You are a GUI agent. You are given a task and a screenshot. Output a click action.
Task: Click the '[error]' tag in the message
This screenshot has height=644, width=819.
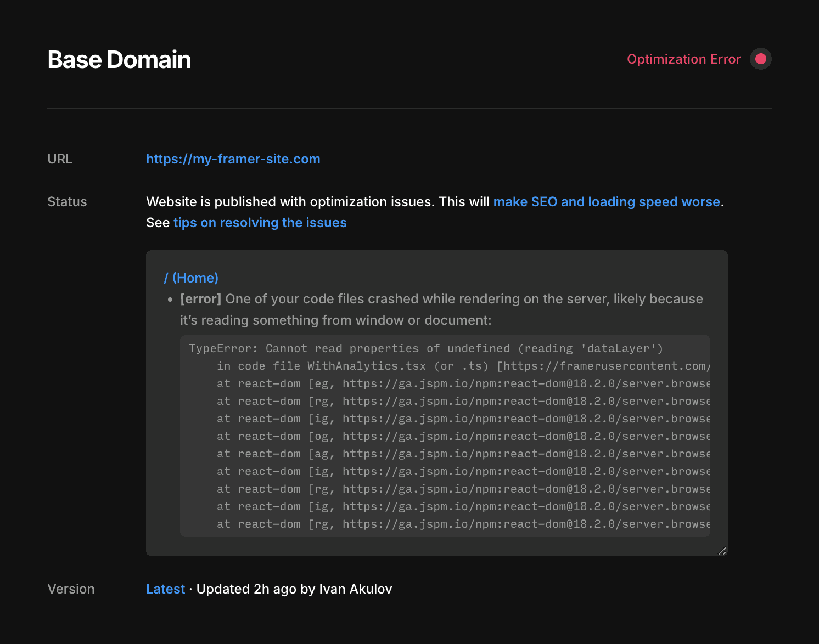click(x=201, y=299)
